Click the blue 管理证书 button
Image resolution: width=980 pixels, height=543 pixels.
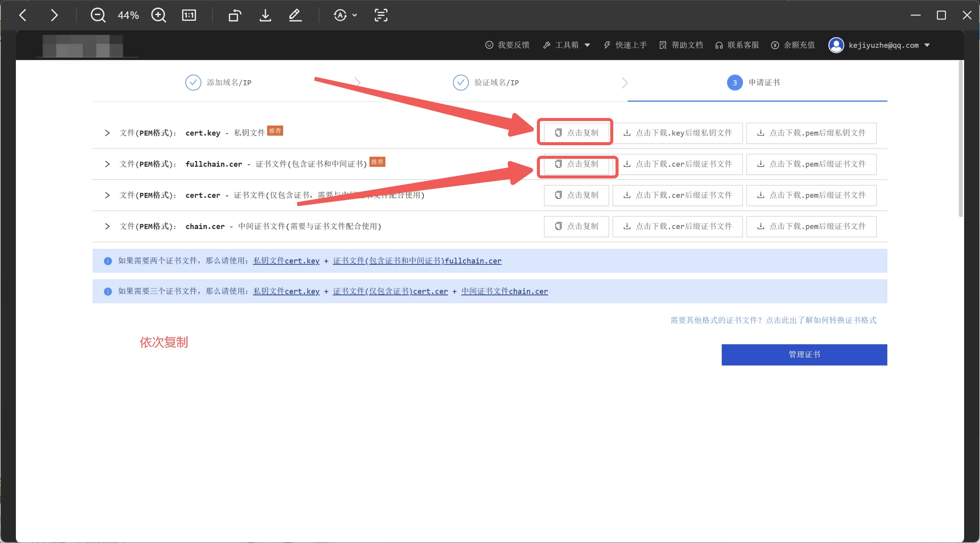point(804,355)
